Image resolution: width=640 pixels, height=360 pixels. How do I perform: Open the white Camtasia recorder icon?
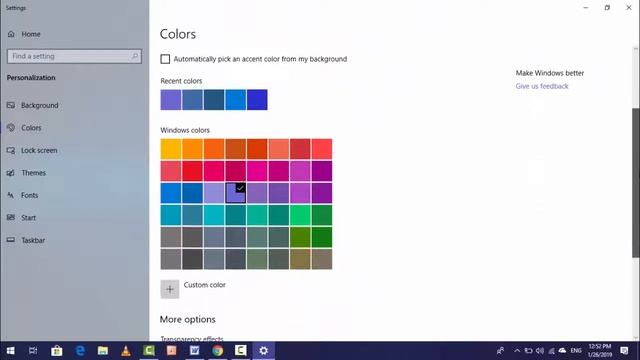[x=240, y=351]
